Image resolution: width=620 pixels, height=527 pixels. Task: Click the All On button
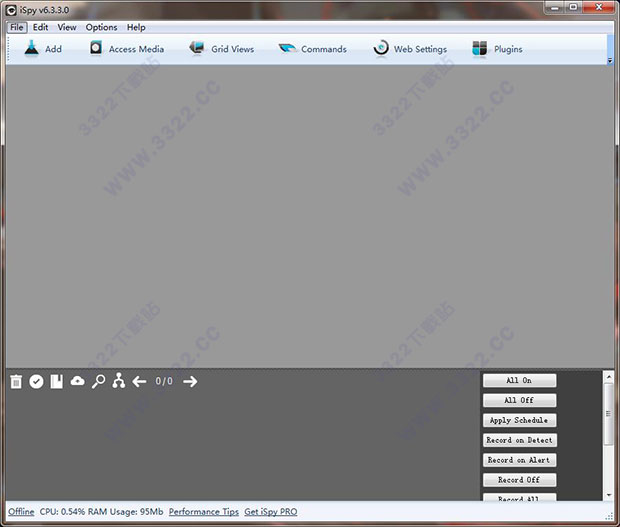[519, 380]
